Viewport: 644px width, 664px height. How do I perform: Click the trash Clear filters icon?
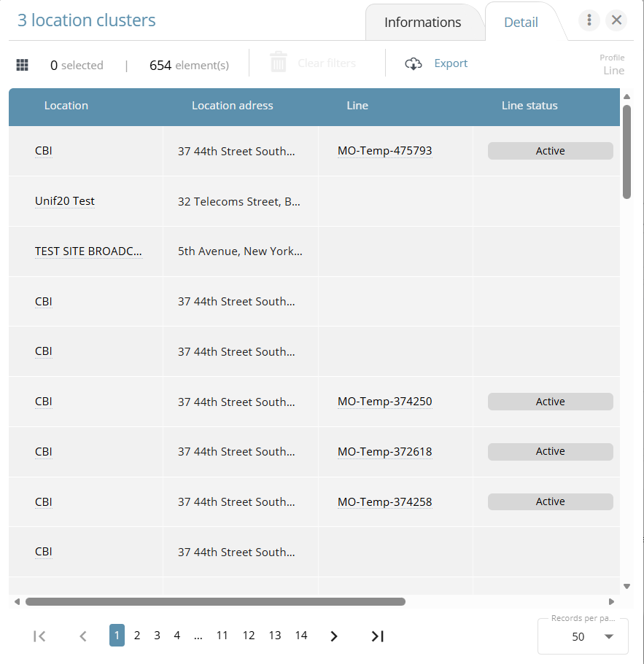(279, 63)
